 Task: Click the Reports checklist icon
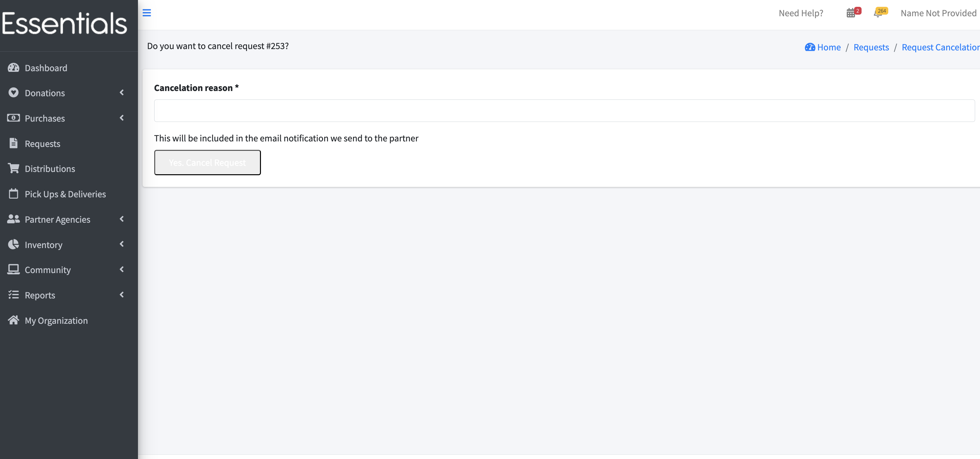tap(13, 295)
